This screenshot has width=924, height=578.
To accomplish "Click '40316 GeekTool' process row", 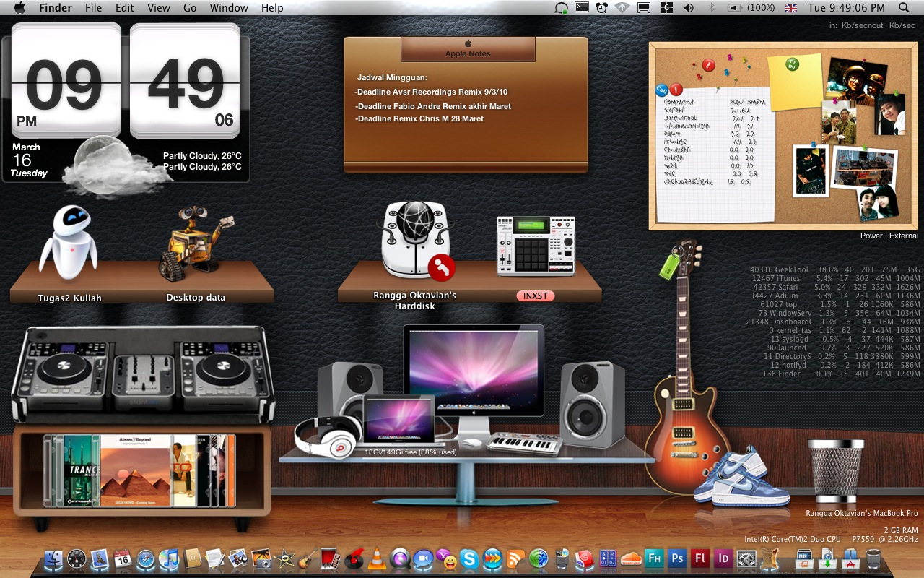I will tap(835, 269).
